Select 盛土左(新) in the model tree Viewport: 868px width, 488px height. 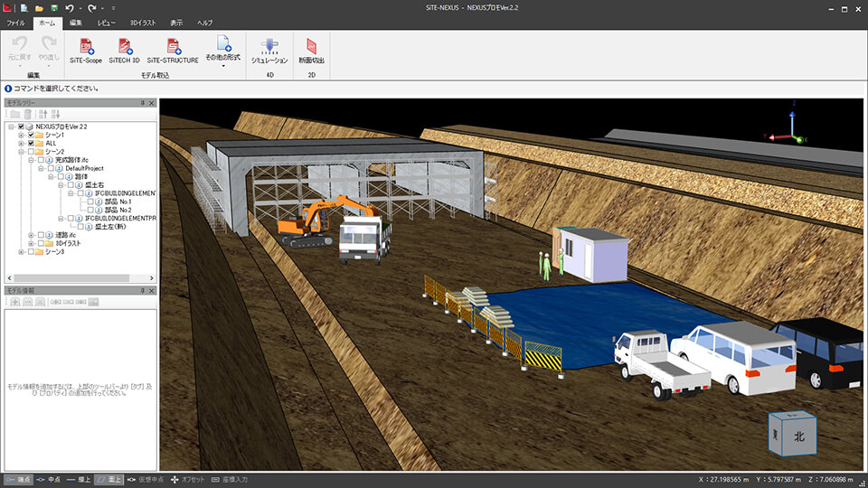(110, 227)
